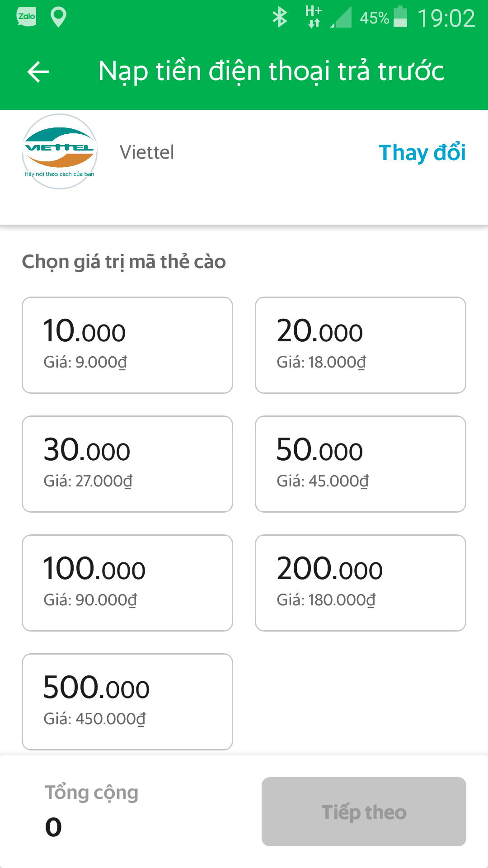The image size is (488, 868).
Task: Tap the back arrow in the header
Action: click(x=38, y=72)
